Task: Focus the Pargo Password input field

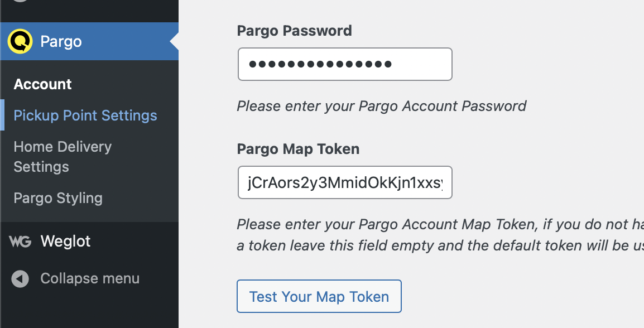Action: click(x=345, y=64)
